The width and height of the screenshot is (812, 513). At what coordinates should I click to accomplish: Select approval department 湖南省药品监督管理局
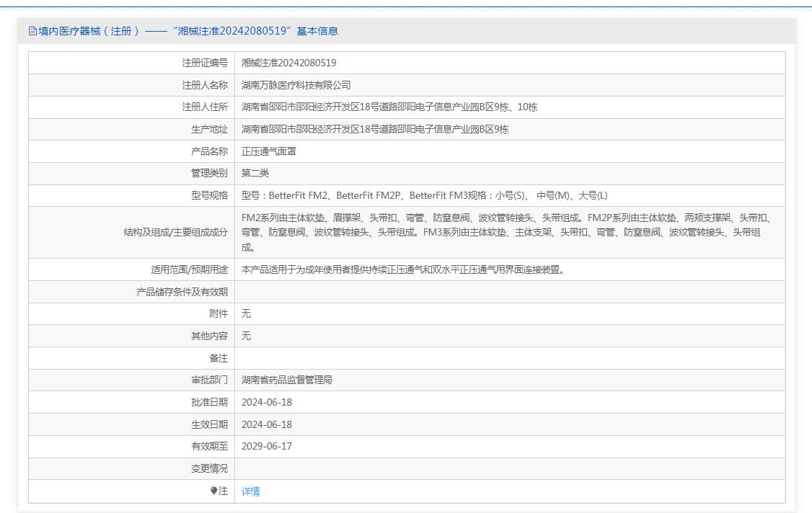tap(286, 380)
